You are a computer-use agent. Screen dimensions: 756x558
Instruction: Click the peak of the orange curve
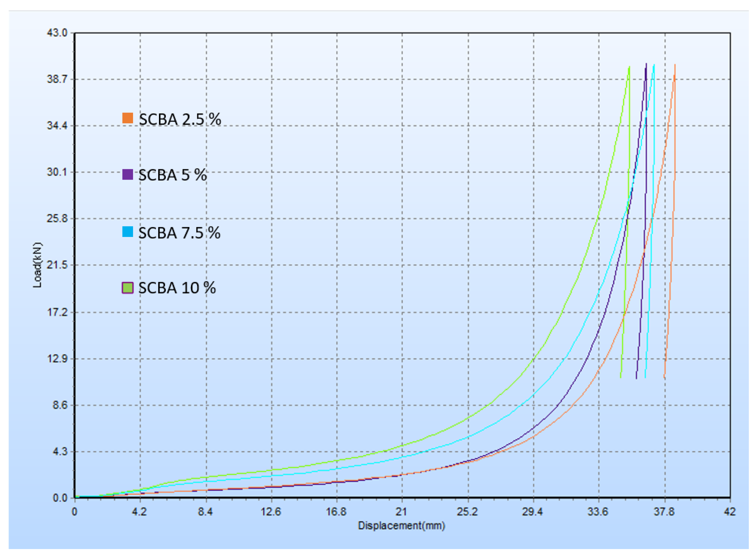pos(675,65)
